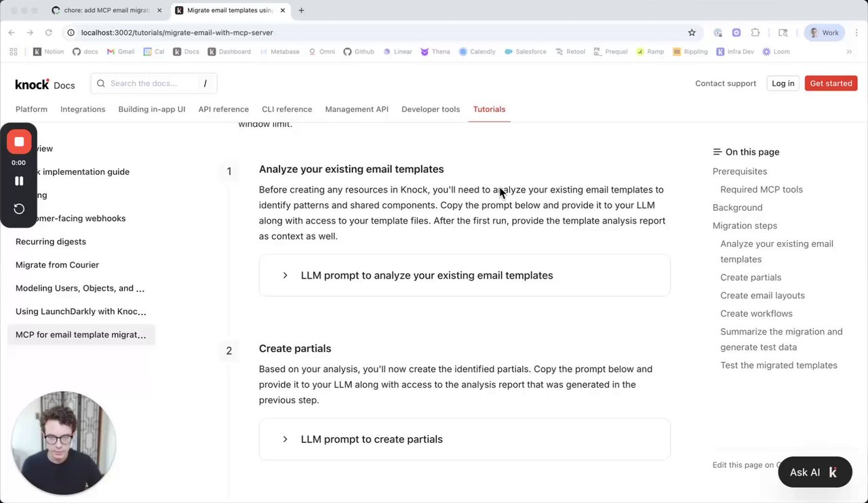Stop the screen recording

point(19,142)
